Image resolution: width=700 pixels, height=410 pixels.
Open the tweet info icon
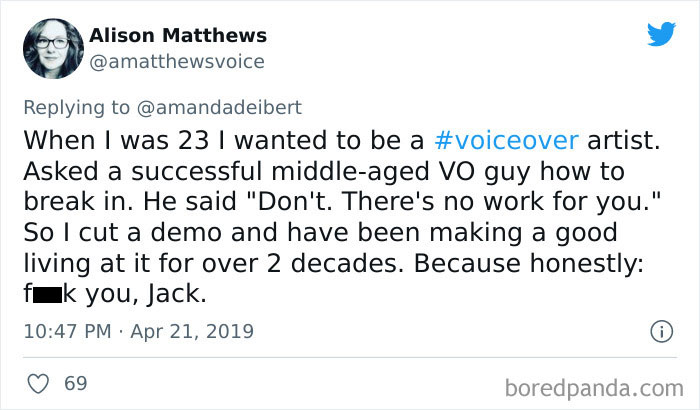(659, 330)
